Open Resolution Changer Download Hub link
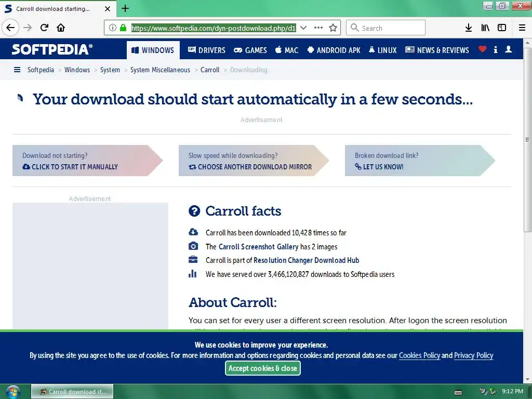The image size is (532, 399). click(307, 260)
